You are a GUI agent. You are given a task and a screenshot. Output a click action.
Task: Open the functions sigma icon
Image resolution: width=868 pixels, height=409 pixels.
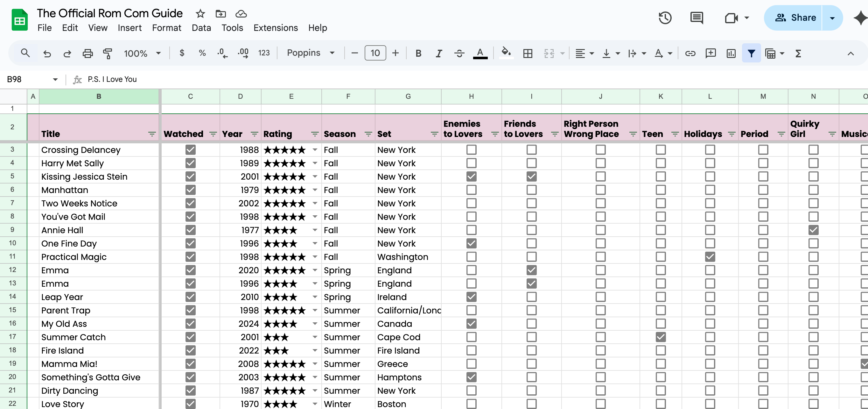[798, 53]
